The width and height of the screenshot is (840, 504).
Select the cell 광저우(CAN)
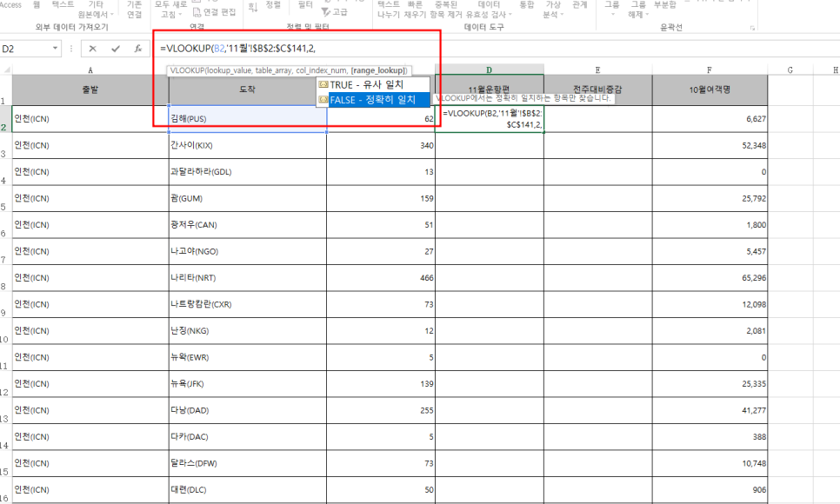click(x=247, y=225)
